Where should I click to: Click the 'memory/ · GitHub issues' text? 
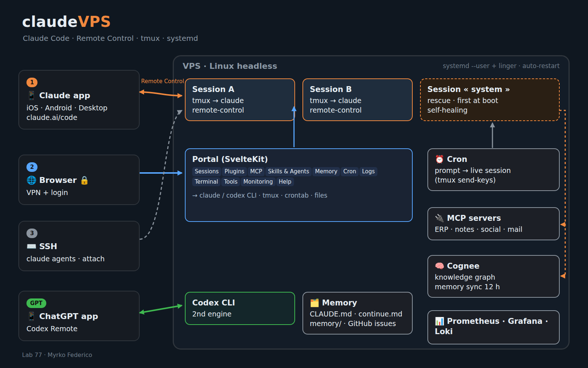click(353, 324)
